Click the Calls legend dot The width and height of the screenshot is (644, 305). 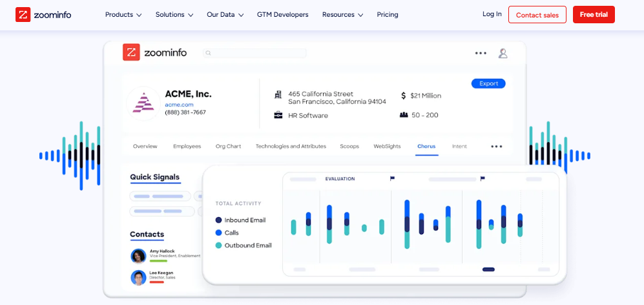click(218, 233)
